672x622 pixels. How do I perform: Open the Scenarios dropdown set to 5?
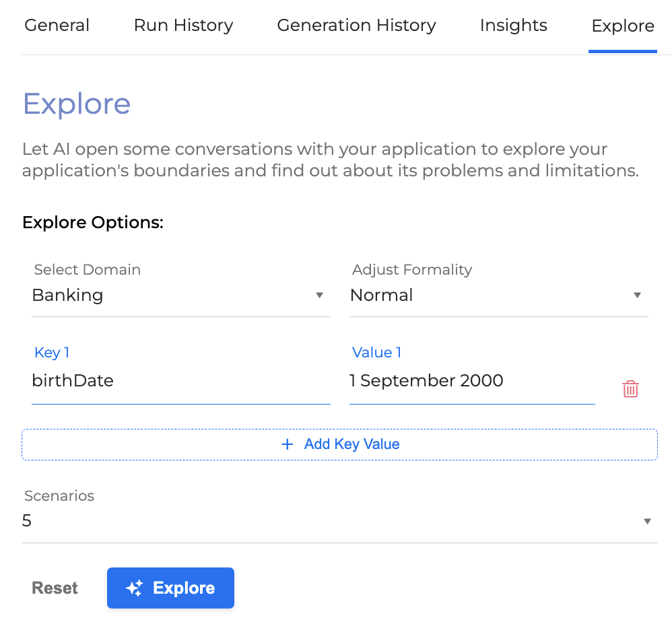[339, 521]
